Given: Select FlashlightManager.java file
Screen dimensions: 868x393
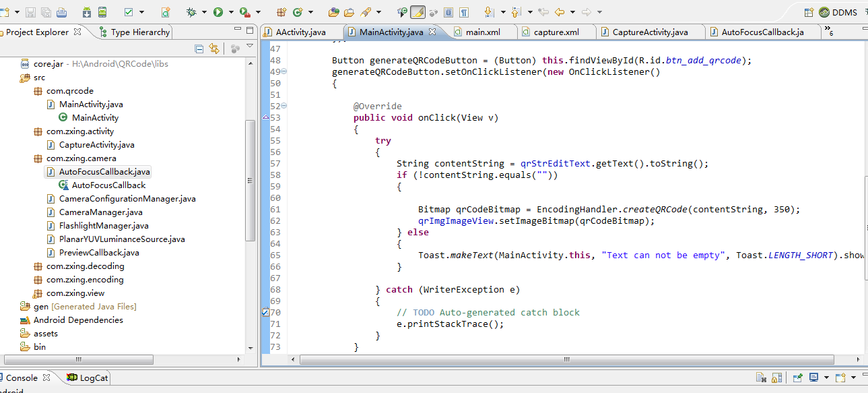Looking at the screenshot, I should pos(104,226).
